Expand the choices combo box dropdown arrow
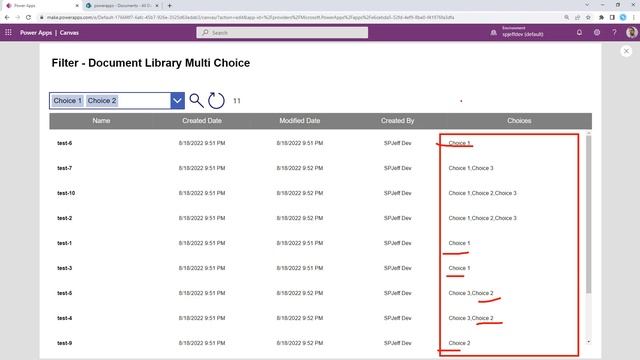The height and width of the screenshot is (360, 640). [177, 101]
